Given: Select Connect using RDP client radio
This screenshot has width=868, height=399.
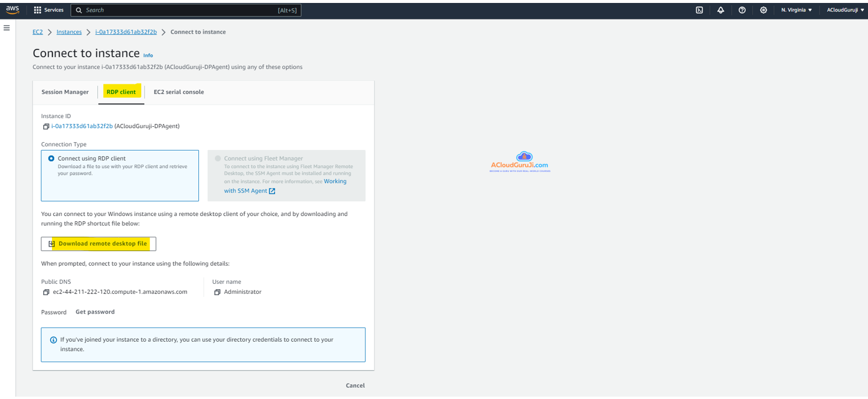Looking at the screenshot, I should (x=51, y=159).
